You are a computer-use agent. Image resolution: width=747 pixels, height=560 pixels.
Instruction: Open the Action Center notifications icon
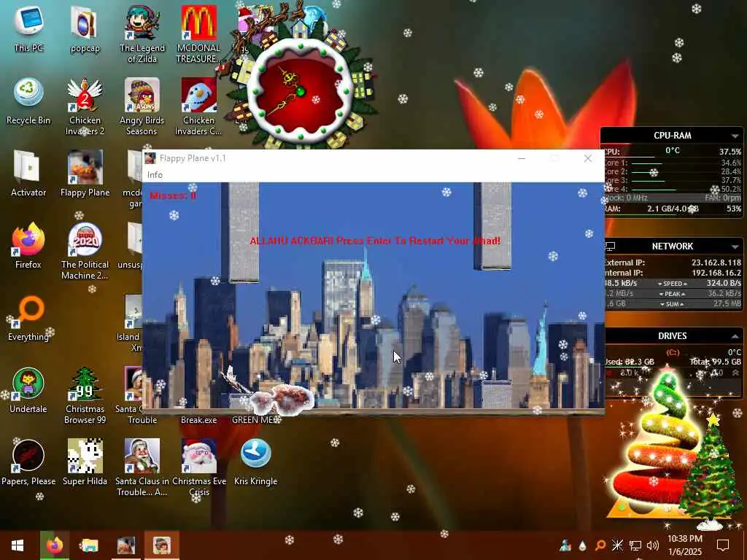coord(723,545)
